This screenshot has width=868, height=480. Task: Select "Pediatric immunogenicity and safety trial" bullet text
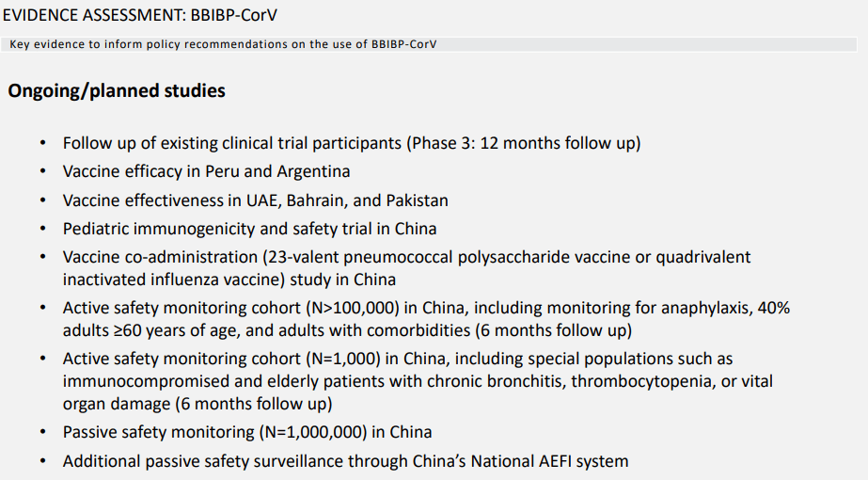(x=249, y=229)
